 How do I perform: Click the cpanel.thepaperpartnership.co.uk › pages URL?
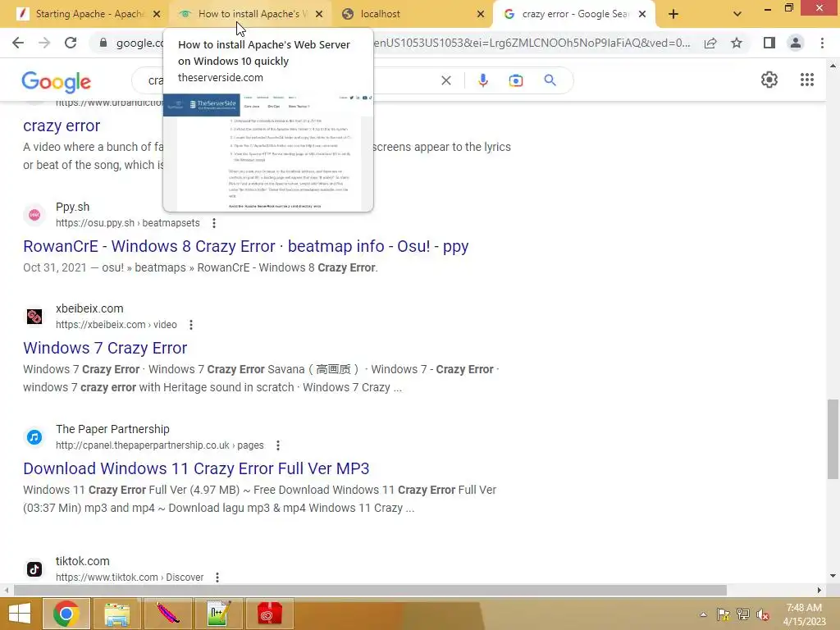coord(160,445)
